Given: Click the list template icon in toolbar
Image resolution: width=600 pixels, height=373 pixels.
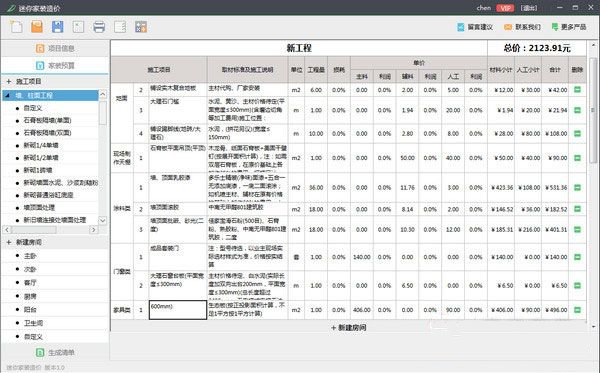Looking at the screenshot, I should [120, 27].
